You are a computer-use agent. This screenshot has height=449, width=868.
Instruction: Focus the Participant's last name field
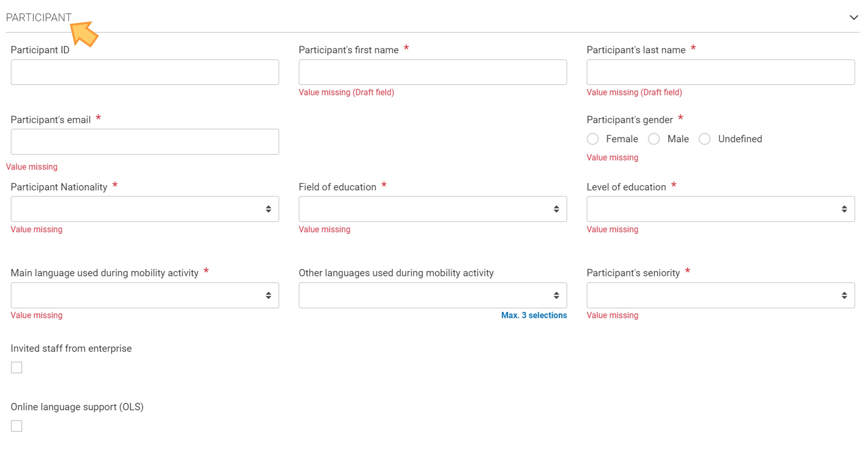720,72
